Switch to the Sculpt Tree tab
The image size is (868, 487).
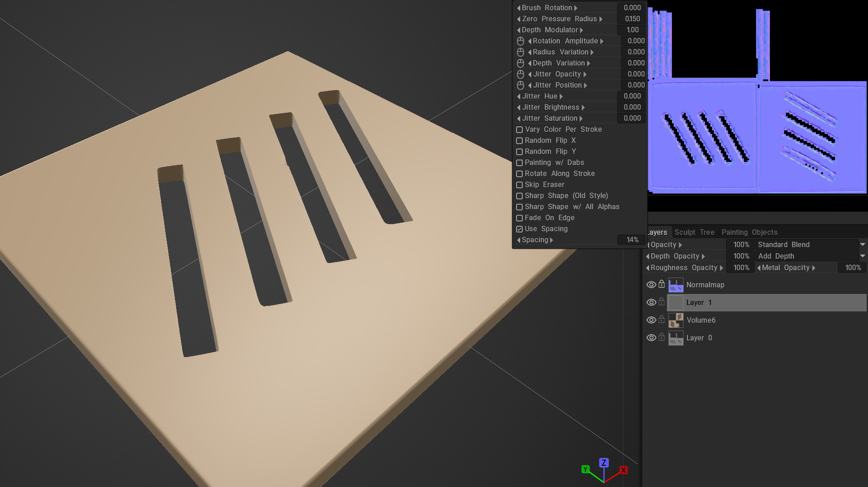tap(694, 232)
